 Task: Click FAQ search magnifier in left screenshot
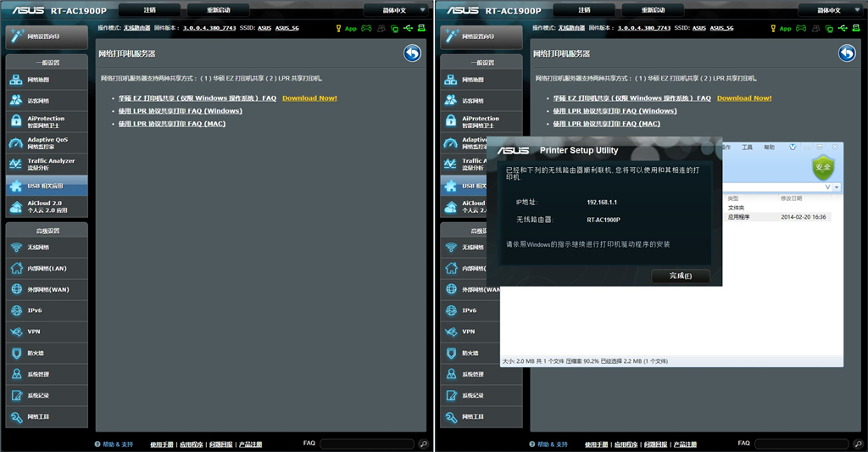[x=424, y=444]
